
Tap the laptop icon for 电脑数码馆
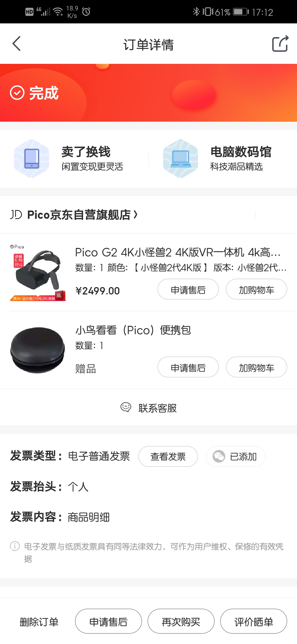tap(180, 159)
